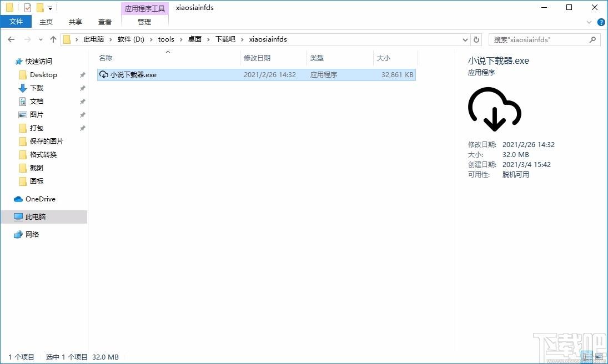The image size is (608, 364).
Task: Click the pin icon beside 图片
Action: (x=82, y=115)
